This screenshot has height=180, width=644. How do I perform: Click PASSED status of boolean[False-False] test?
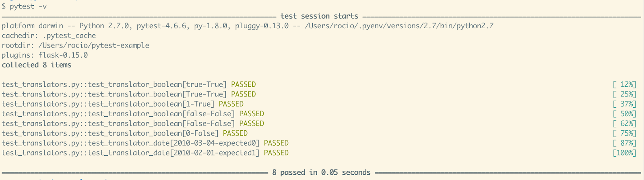(252, 123)
